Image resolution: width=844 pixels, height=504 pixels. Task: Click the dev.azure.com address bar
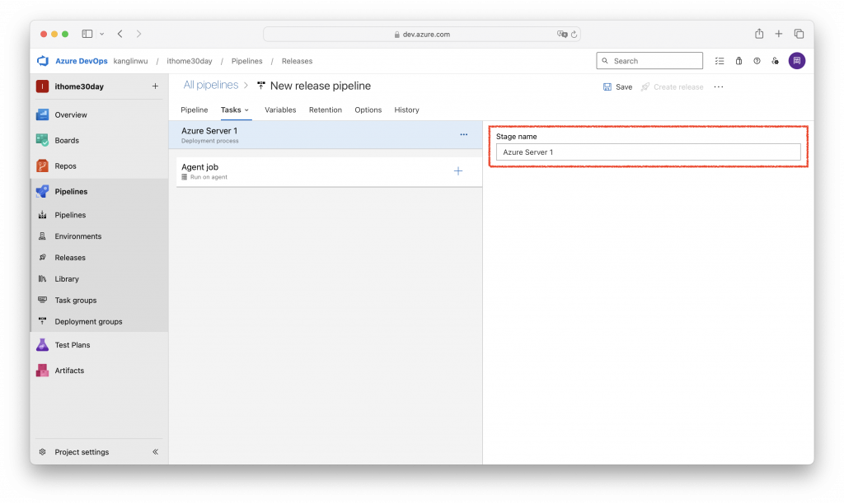[x=421, y=34]
